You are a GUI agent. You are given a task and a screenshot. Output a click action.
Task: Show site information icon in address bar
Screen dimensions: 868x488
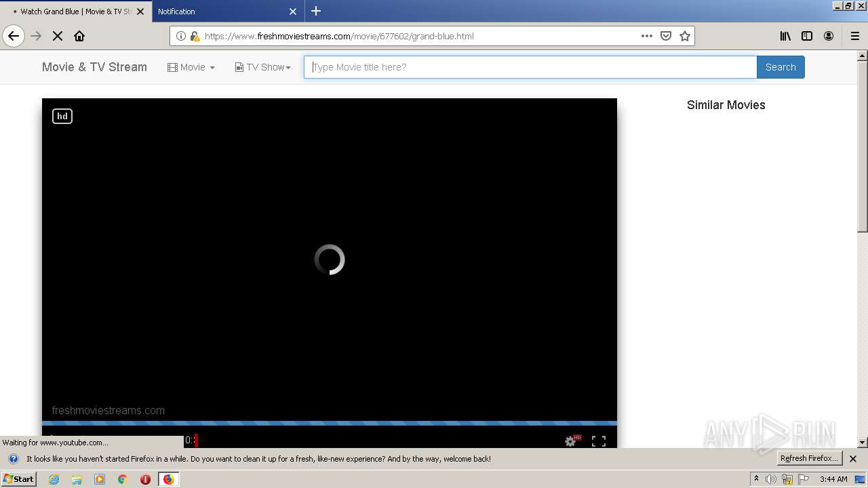pyautogui.click(x=181, y=36)
